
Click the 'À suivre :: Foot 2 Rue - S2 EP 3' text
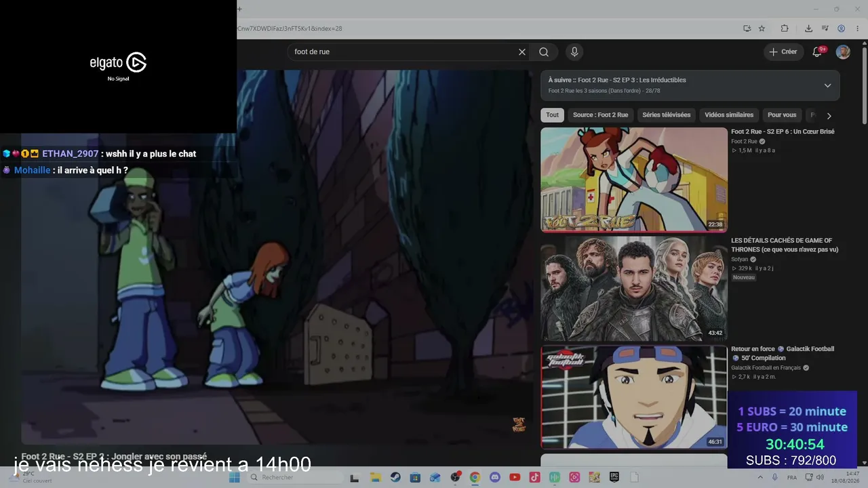(x=617, y=80)
